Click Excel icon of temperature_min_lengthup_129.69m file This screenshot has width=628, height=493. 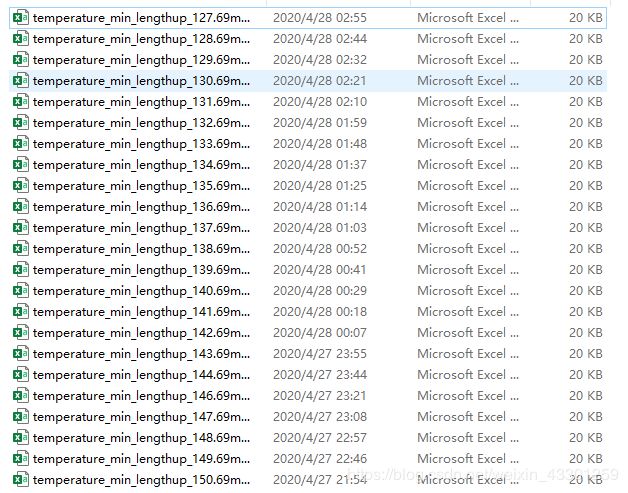point(20,60)
